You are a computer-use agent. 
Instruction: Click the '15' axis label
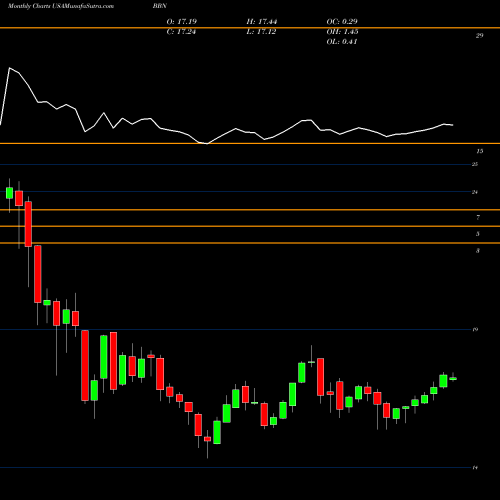[x=479, y=151]
